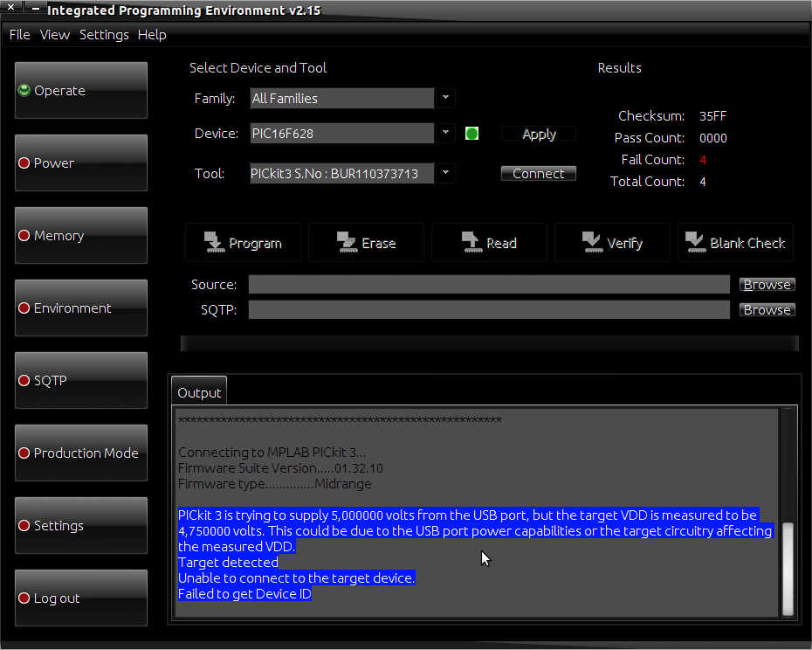Open the Settings menu in menu bar
This screenshot has height=650, width=812.
coord(104,35)
